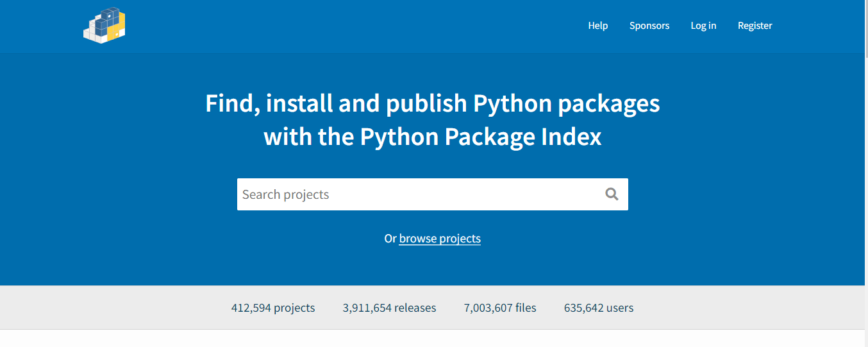The image size is (868, 347).
Task: Focus the Search projects input field
Action: 417,194
